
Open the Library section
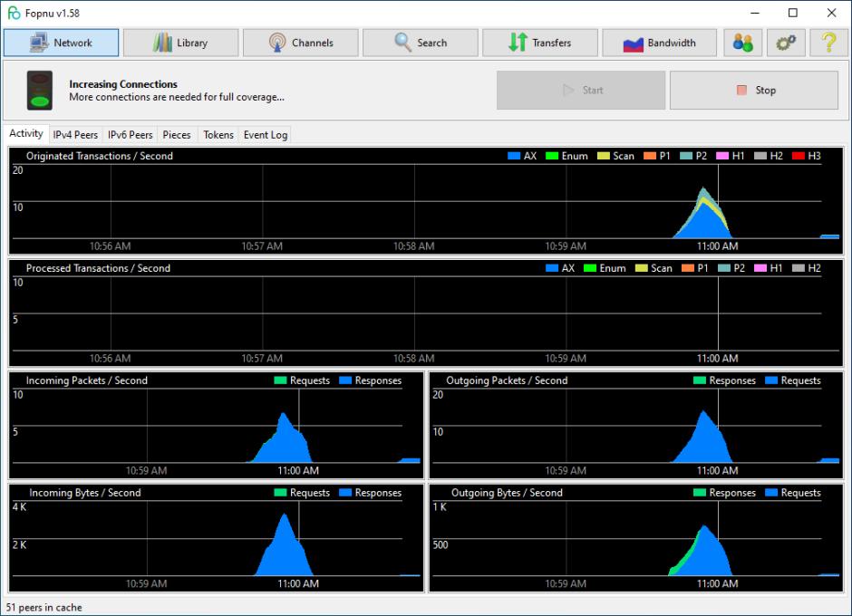point(181,43)
